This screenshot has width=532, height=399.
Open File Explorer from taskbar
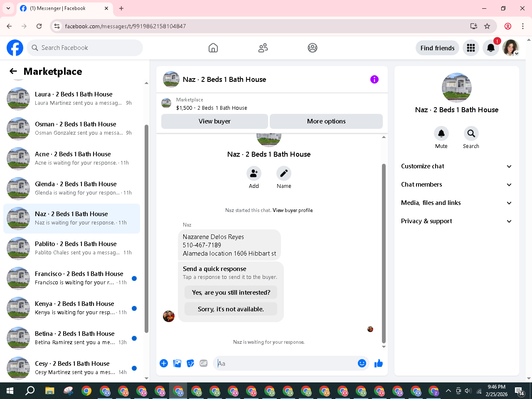[50, 391]
